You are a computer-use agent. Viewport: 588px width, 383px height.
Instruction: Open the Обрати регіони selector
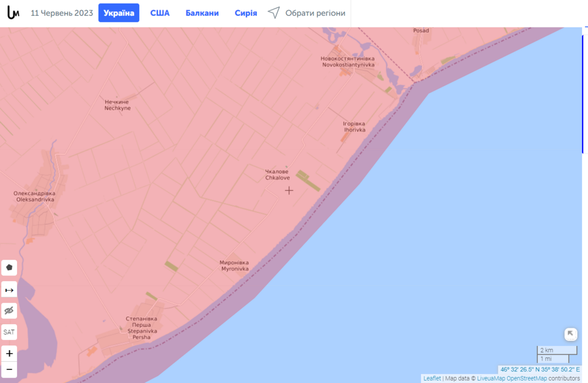click(315, 12)
